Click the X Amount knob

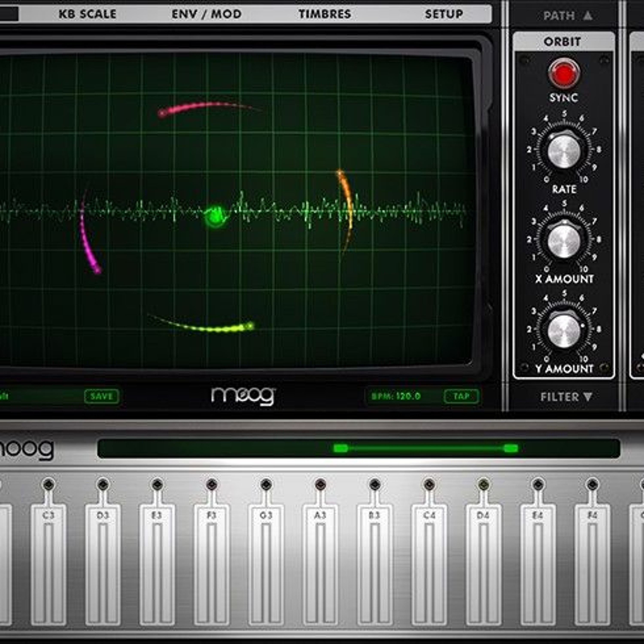coord(564,241)
